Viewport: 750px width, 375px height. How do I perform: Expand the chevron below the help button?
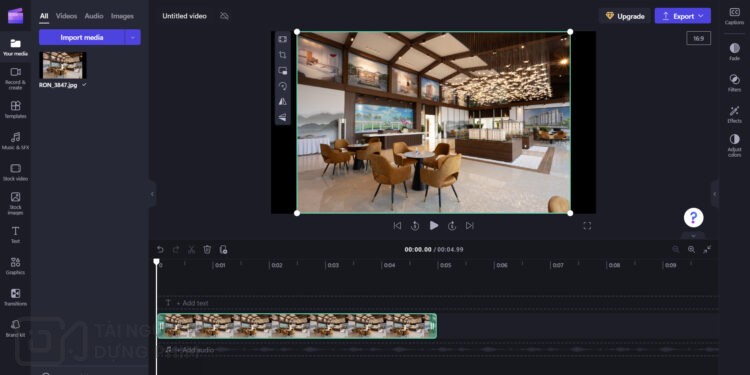pos(694,235)
